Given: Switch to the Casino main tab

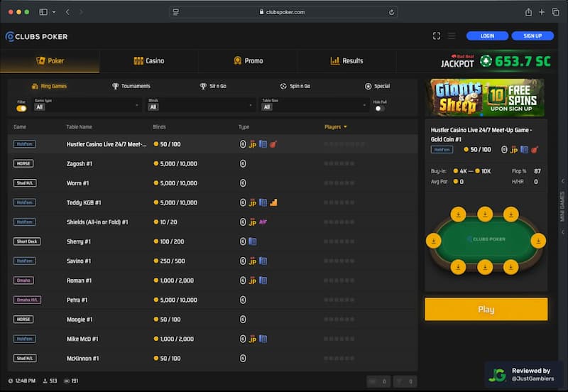Looking at the screenshot, I should pyautogui.click(x=149, y=61).
